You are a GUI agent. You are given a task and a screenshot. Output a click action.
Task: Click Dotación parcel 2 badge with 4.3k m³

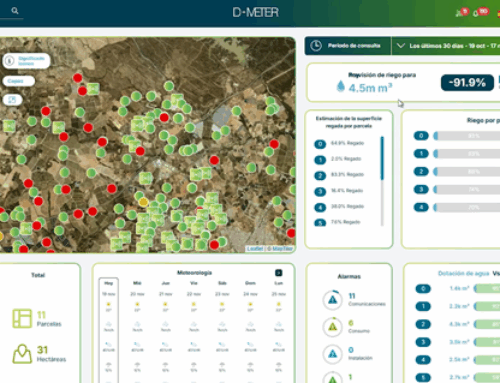(423, 324)
